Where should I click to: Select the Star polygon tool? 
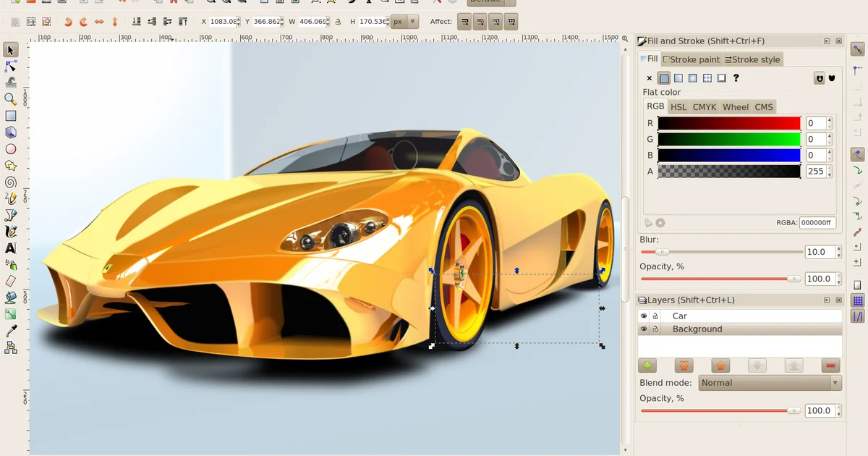(10, 166)
